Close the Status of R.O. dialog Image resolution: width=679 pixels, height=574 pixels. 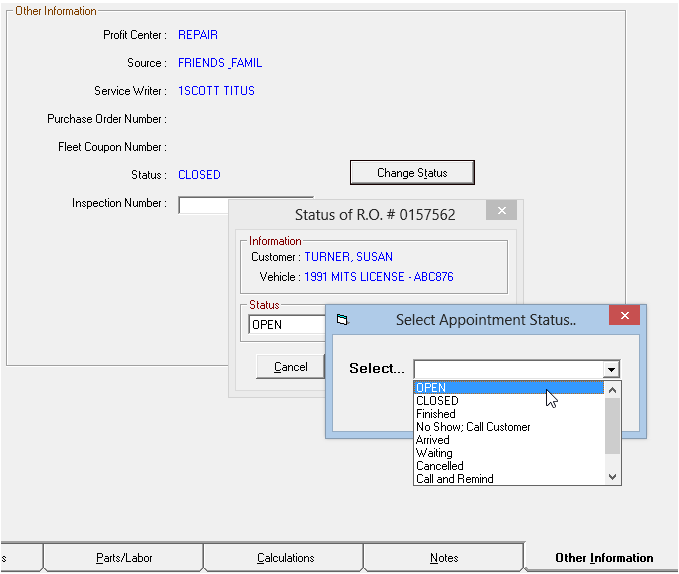click(501, 211)
